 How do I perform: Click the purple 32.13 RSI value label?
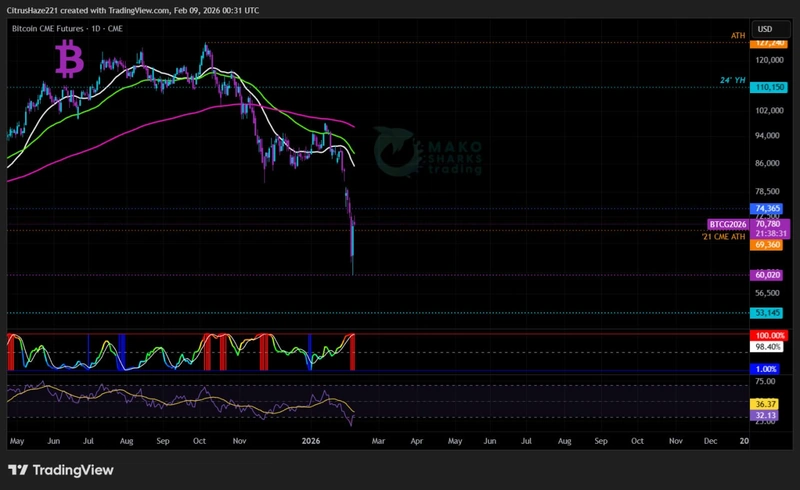pos(767,415)
